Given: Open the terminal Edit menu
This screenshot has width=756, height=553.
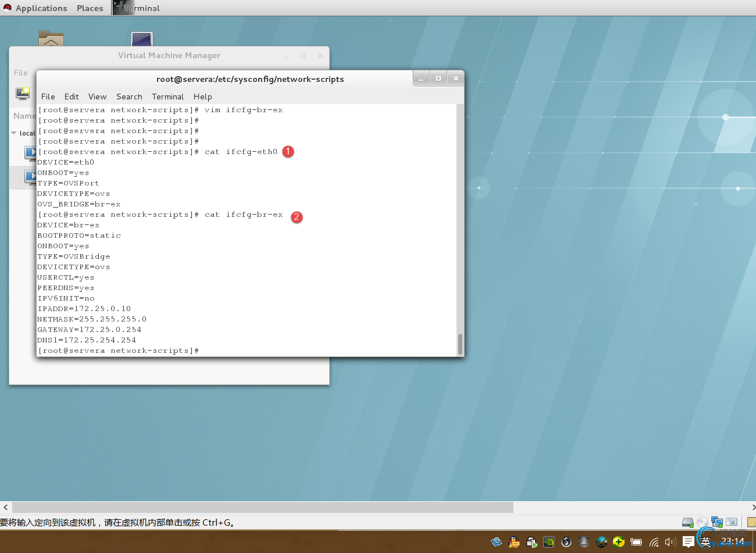Looking at the screenshot, I should pyautogui.click(x=72, y=97).
